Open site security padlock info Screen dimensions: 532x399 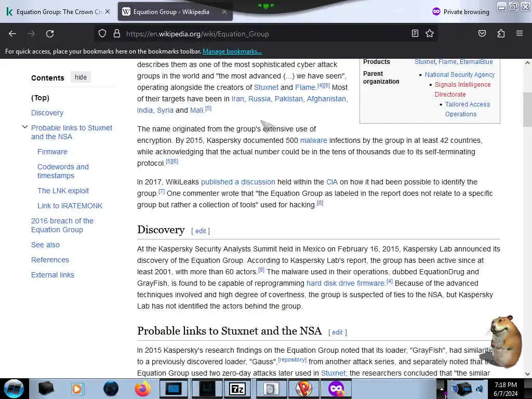point(117,34)
